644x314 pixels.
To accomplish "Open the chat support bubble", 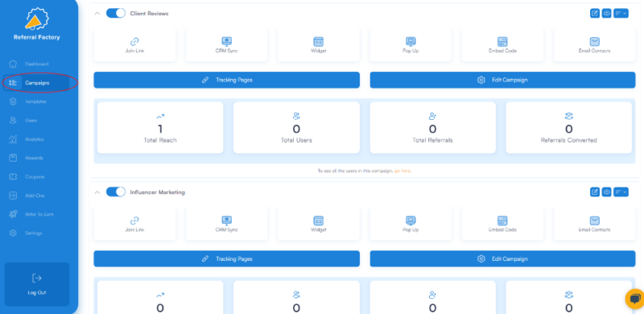I will (634, 299).
